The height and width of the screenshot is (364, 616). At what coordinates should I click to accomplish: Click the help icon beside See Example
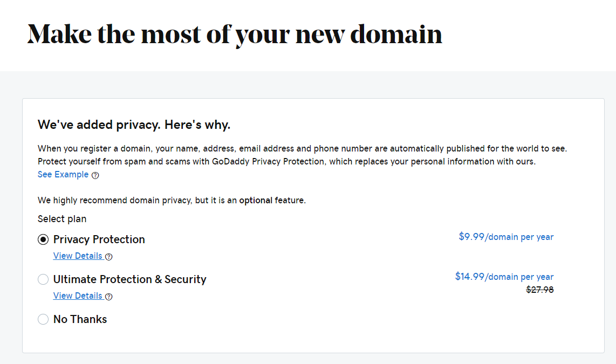95,175
